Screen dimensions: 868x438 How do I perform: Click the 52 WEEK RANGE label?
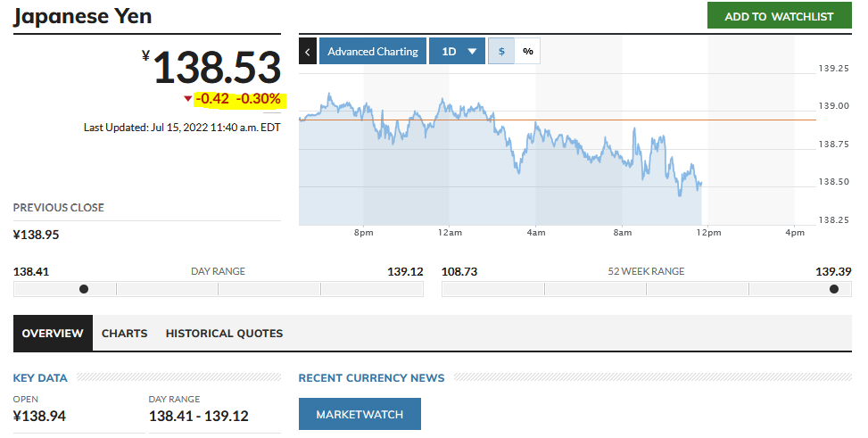[646, 271]
